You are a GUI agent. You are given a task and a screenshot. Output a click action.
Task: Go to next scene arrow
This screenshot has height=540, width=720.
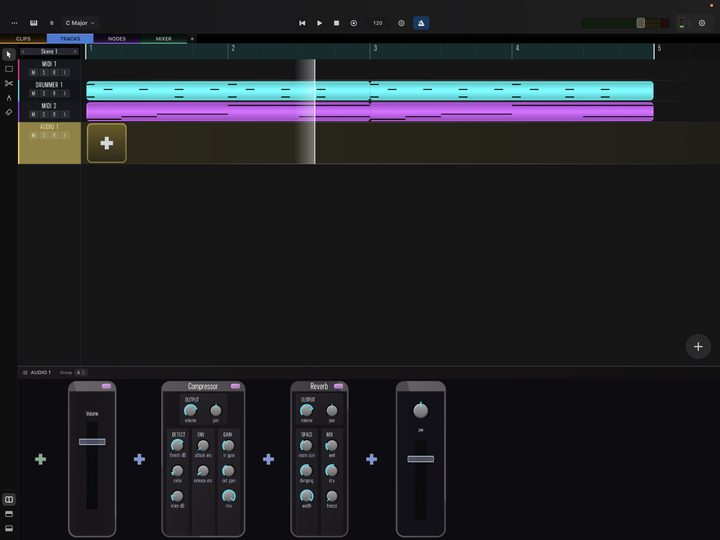(x=75, y=51)
